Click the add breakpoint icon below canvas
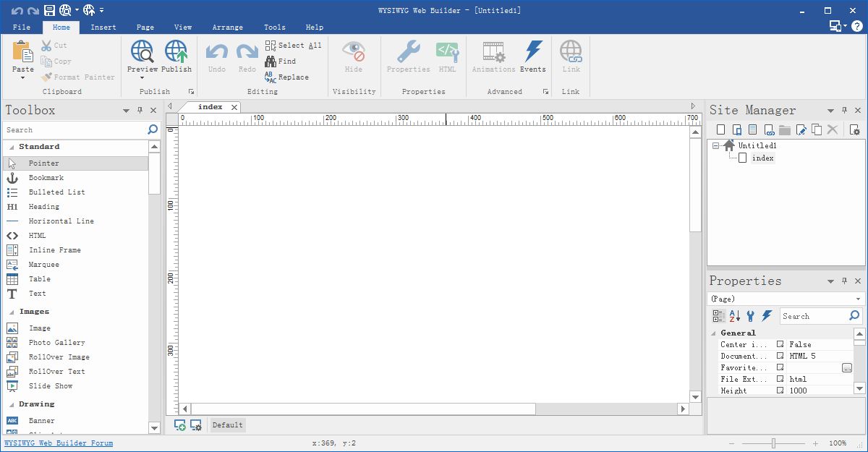The image size is (868, 452). (179, 425)
